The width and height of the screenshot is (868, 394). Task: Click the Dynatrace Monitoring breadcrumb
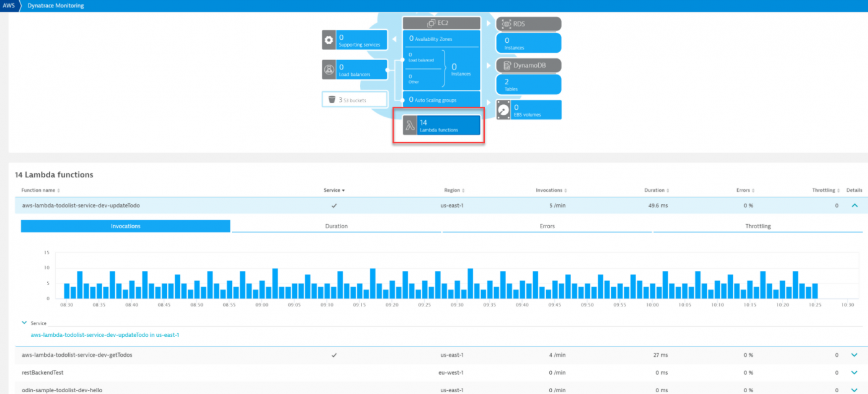[56, 6]
